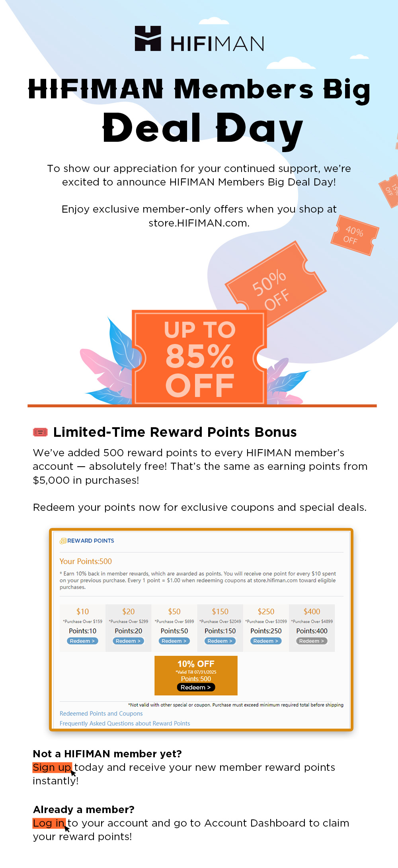Open Redeemed Points and Coupons link
Image resolution: width=398 pixels, height=868 pixels.
click(x=101, y=714)
